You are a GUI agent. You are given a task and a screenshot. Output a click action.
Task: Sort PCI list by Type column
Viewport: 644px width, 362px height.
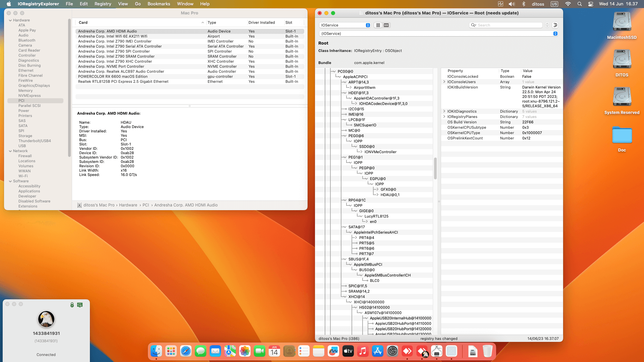coord(227,22)
